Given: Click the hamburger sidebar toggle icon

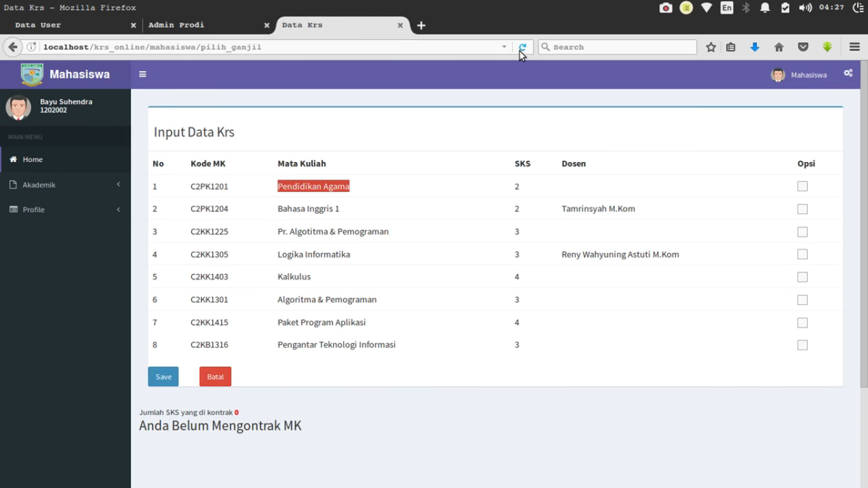Looking at the screenshot, I should [x=142, y=74].
